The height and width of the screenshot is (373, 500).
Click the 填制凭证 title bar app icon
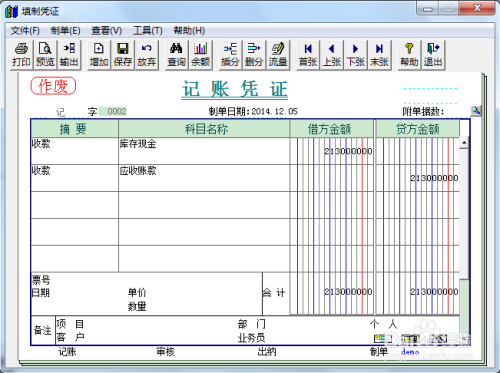coord(11,11)
